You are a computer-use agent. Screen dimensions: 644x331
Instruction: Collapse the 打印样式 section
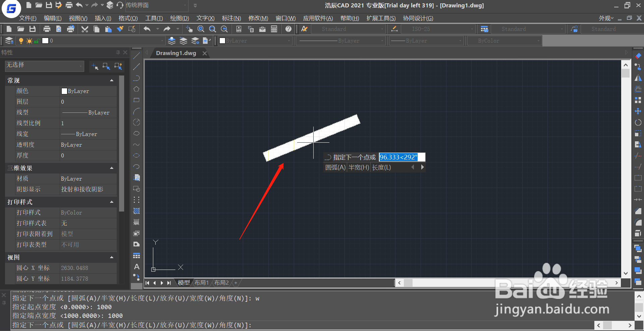coord(112,202)
